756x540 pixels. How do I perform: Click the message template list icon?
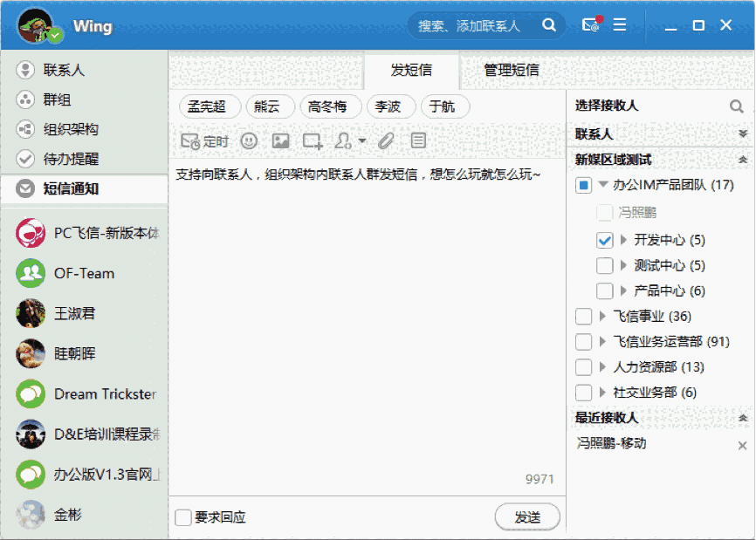click(x=418, y=140)
